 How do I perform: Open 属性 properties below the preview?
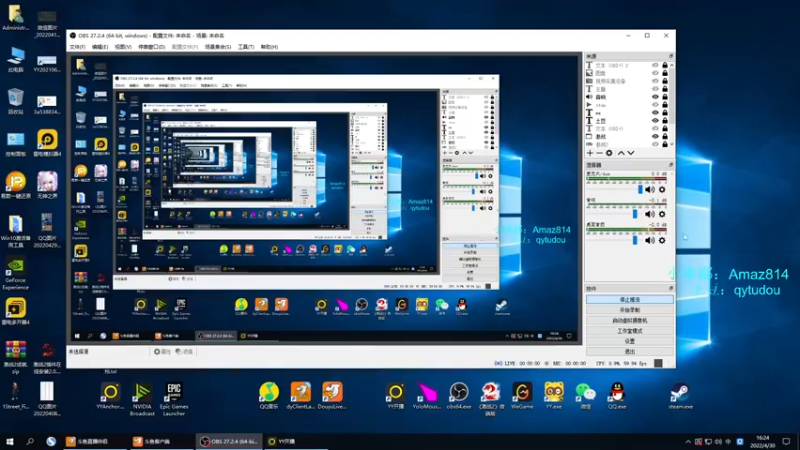(x=162, y=352)
